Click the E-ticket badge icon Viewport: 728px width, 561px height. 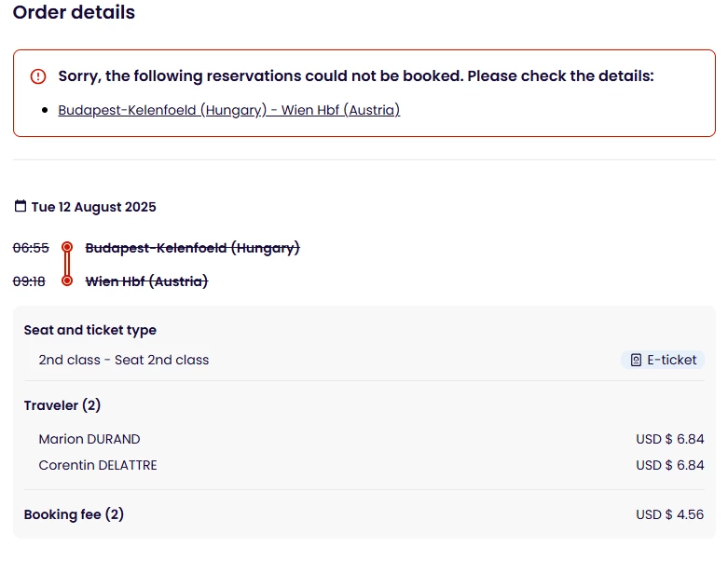(636, 360)
